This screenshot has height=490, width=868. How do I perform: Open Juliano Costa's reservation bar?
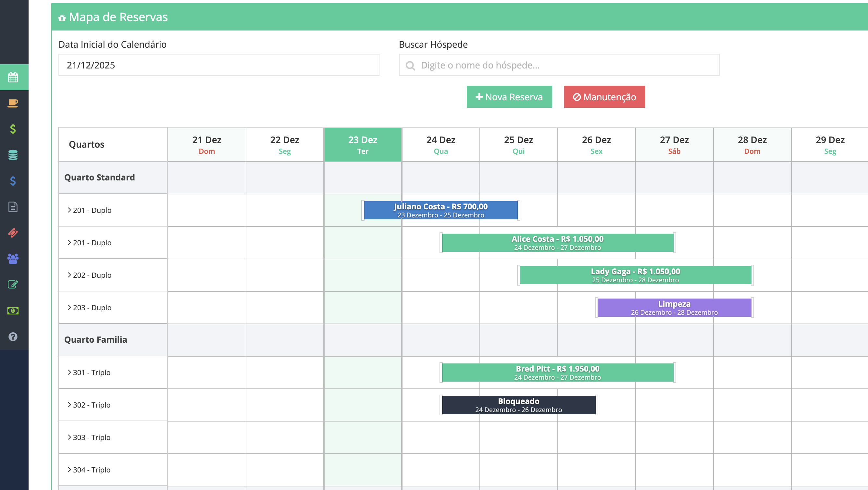click(440, 210)
